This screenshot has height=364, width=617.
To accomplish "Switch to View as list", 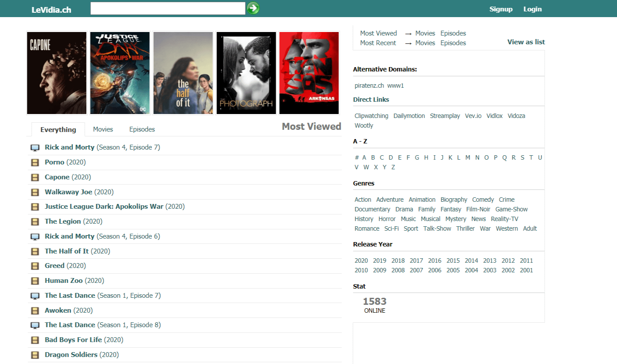I will (x=526, y=42).
